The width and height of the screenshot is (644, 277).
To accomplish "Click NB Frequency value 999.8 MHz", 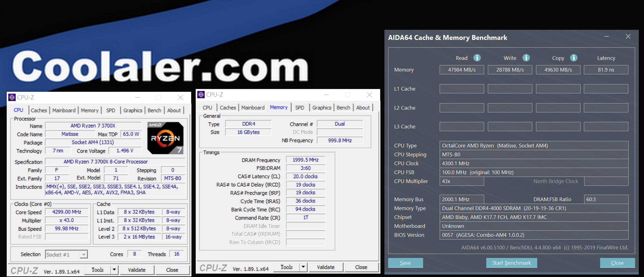I will pos(340,140).
